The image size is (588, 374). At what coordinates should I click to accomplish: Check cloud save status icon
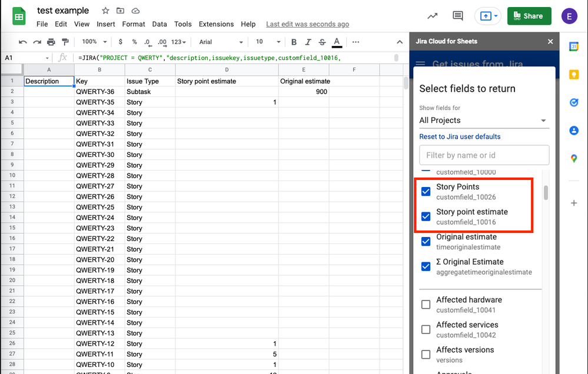pyautogui.click(x=136, y=11)
